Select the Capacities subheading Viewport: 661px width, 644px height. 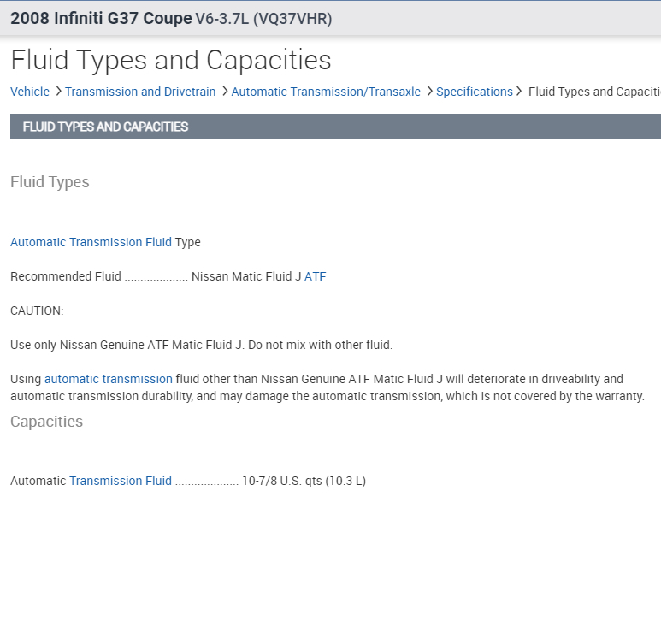coord(47,422)
